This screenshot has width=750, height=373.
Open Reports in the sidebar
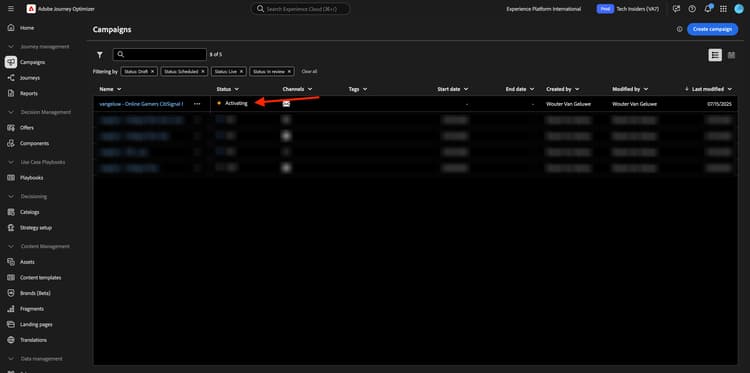tap(29, 93)
